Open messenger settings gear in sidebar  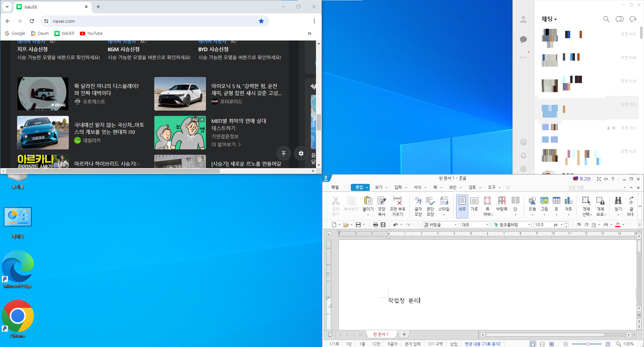pyautogui.click(x=523, y=169)
